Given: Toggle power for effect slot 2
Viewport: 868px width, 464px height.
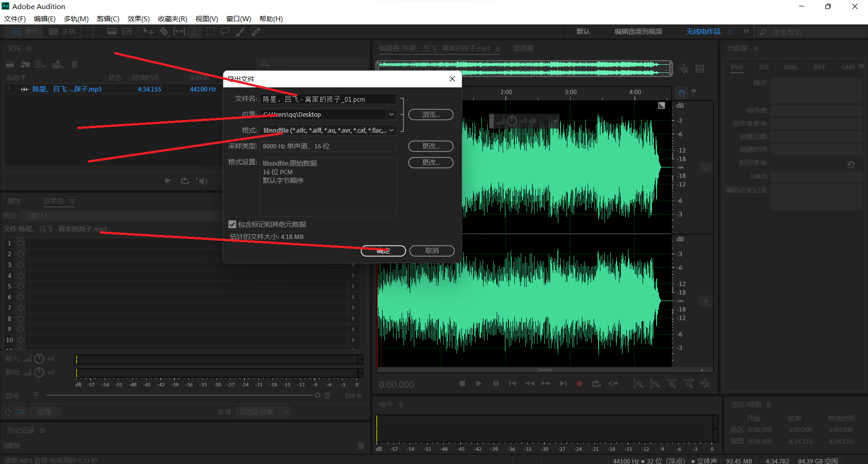Looking at the screenshot, I should click(x=20, y=254).
